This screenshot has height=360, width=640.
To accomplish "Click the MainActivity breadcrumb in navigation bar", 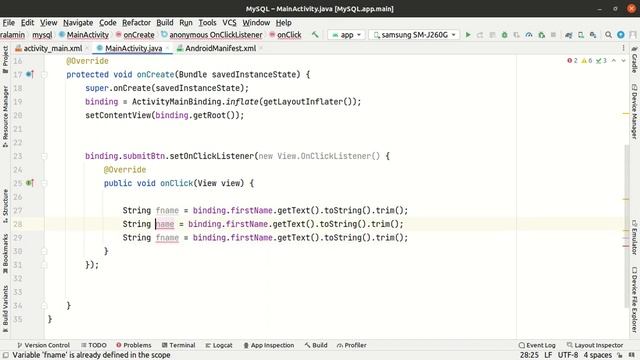I will tap(84, 35).
